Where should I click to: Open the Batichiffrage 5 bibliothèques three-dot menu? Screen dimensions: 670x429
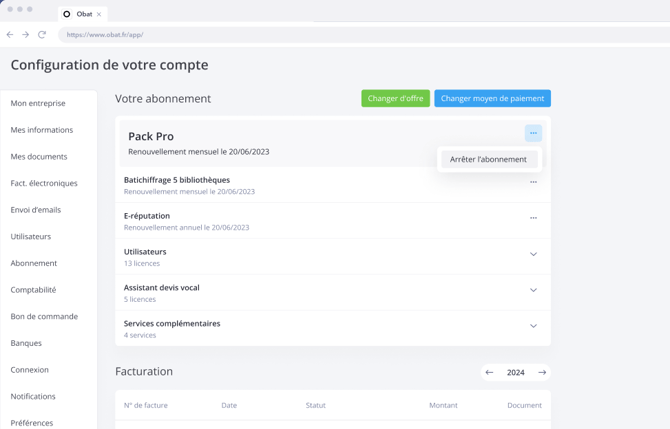[x=533, y=182]
